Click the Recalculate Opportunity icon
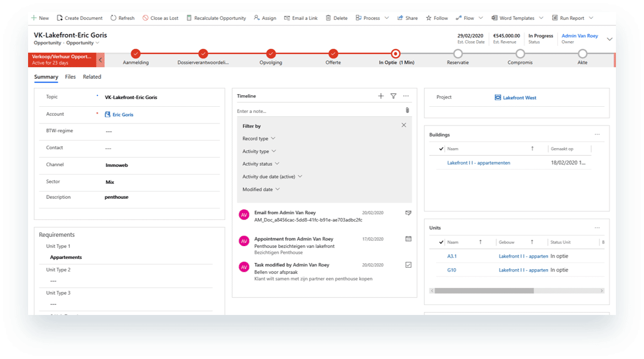 (189, 18)
